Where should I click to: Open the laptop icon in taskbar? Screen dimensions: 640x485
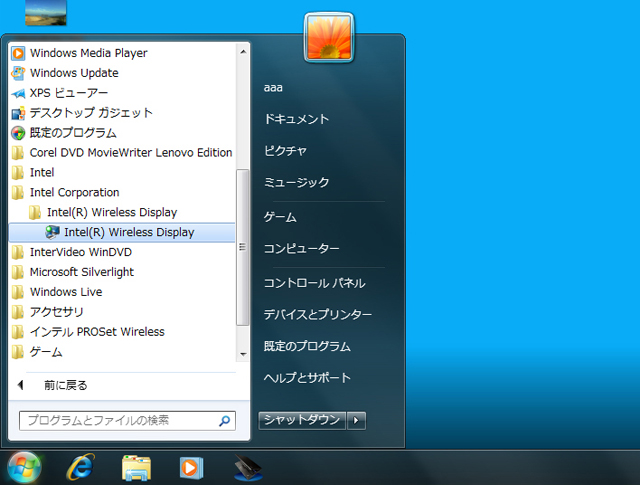tap(248, 468)
